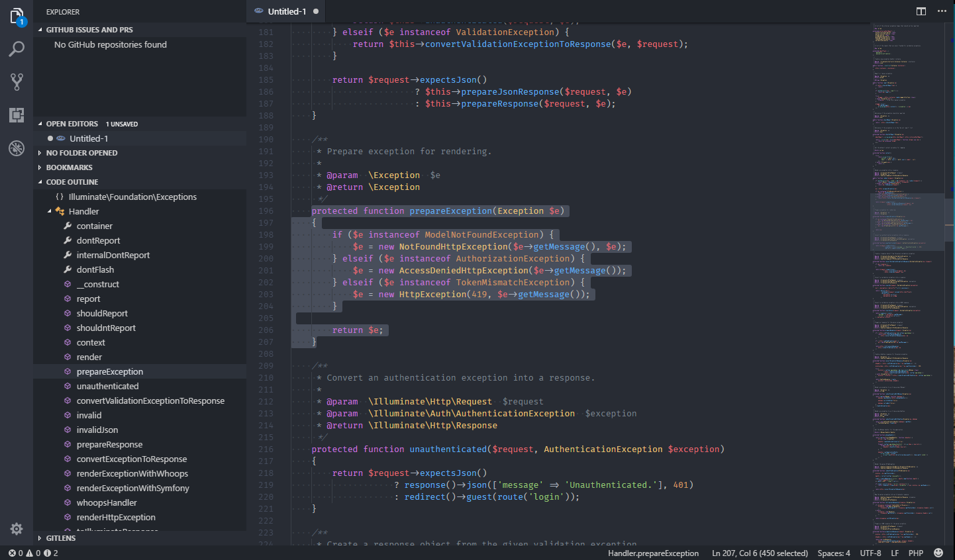This screenshot has width=955, height=560.
Task: Click NotFoundHttpException on line 199
Action: click(x=453, y=246)
